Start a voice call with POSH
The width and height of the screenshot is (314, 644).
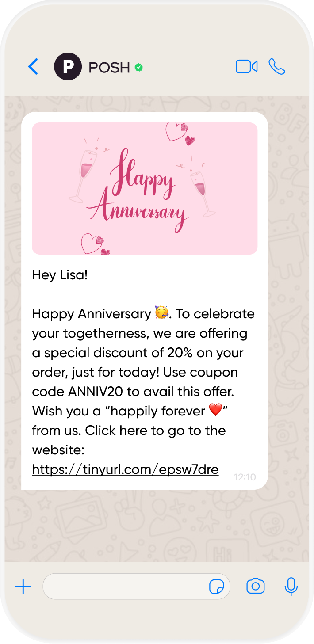tap(277, 67)
